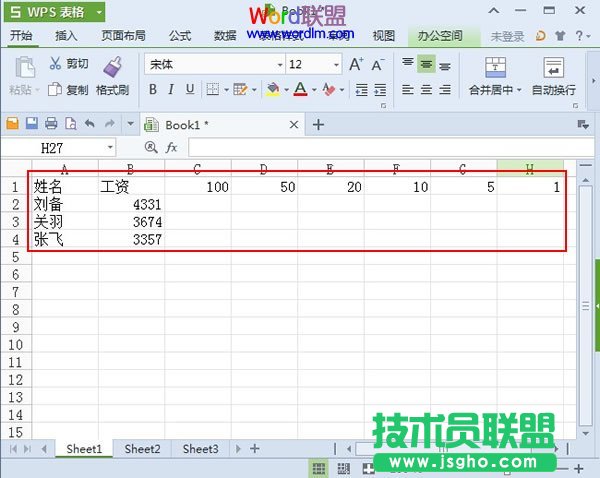Open the font color dropdown arrow

coord(314,90)
